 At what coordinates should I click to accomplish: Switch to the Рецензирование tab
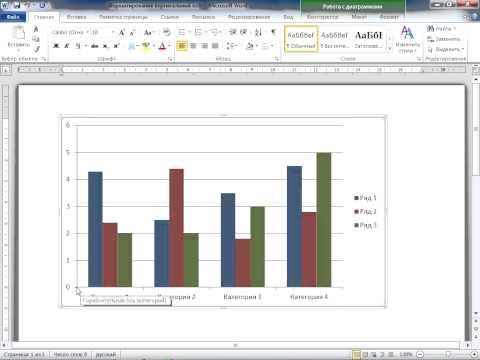coord(249,17)
